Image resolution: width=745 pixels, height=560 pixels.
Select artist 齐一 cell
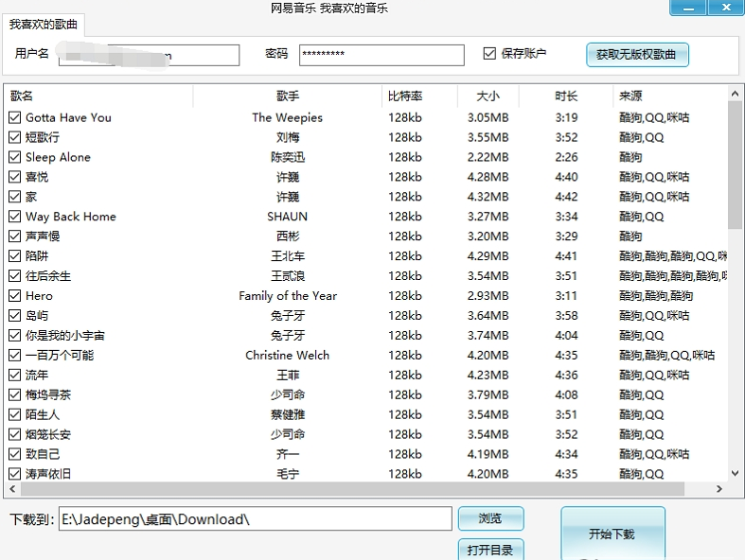coord(288,454)
